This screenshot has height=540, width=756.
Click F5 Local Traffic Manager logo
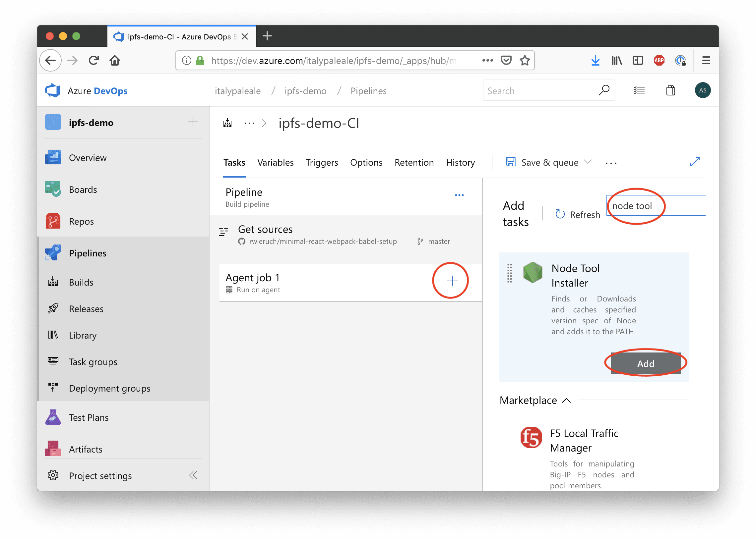(x=531, y=437)
